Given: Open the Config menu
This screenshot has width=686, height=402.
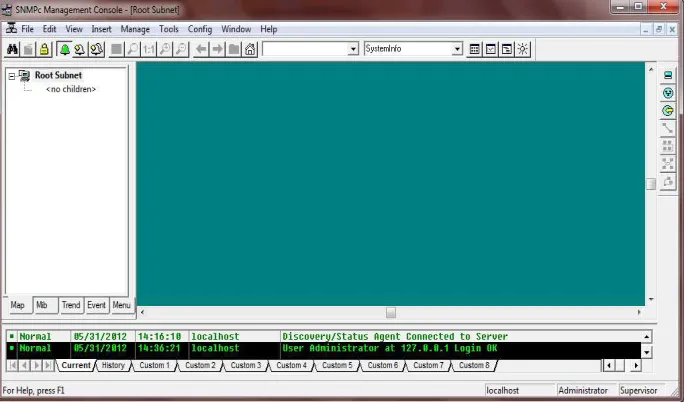Looking at the screenshot, I should pos(200,29).
